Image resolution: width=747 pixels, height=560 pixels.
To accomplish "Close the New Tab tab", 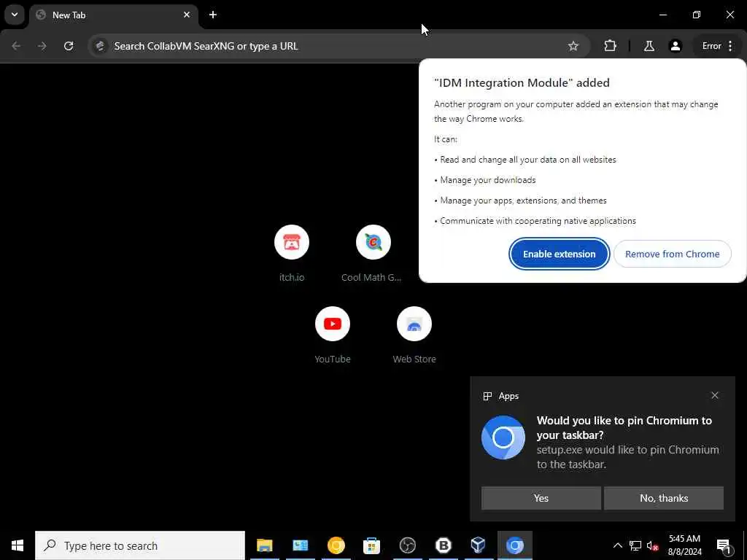I will [187, 15].
